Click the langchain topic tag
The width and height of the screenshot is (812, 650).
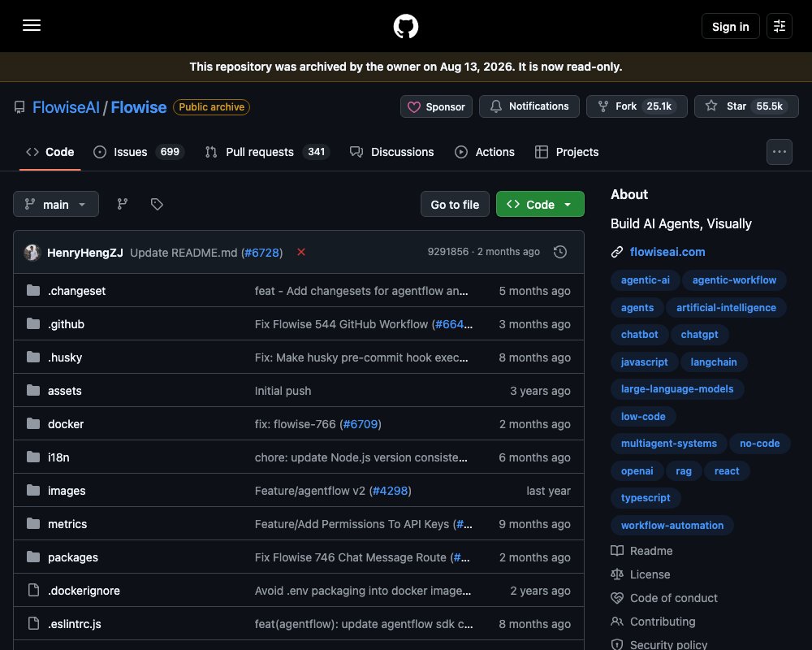pos(714,362)
